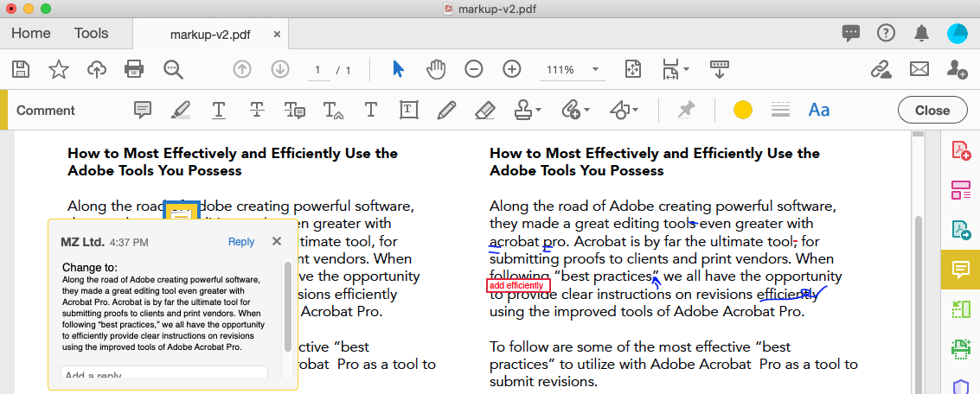This screenshot has width=980, height=394.
Task: Open Find text magnifier icon
Action: point(172,69)
